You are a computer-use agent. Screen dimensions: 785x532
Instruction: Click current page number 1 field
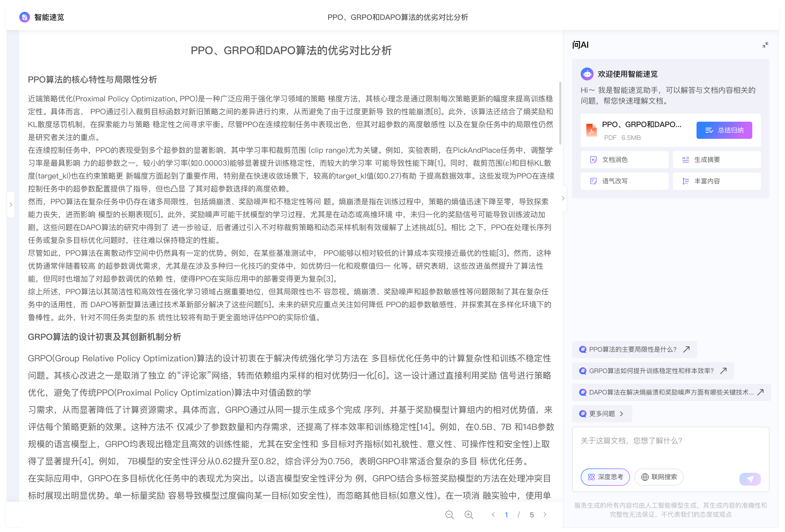506,515
